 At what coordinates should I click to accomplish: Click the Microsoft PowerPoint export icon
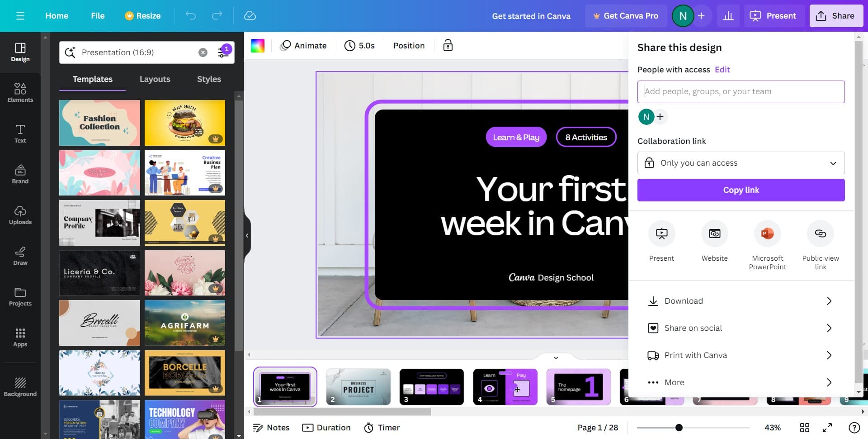click(x=767, y=234)
